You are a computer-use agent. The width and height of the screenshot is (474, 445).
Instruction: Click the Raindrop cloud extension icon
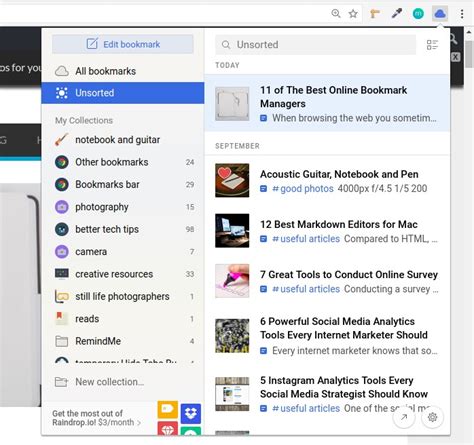(x=440, y=14)
